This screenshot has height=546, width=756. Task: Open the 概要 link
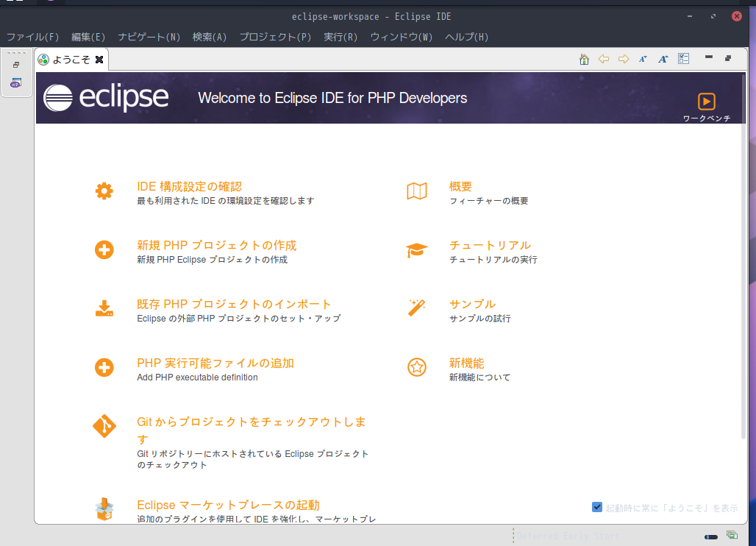pyautogui.click(x=460, y=187)
